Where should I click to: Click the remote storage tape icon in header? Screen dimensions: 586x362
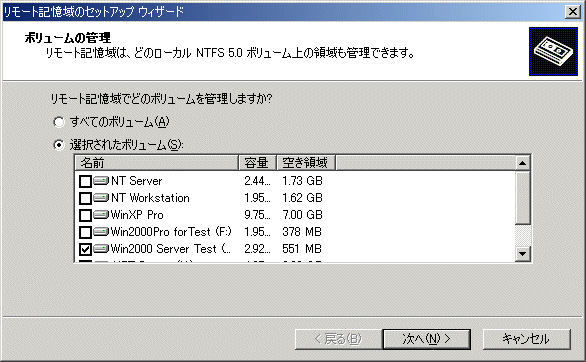point(553,51)
